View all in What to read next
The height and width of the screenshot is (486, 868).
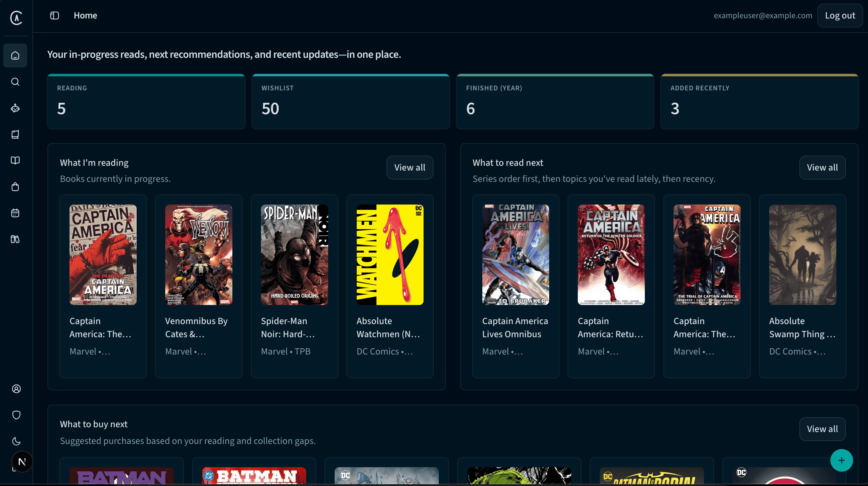click(x=822, y=167)
